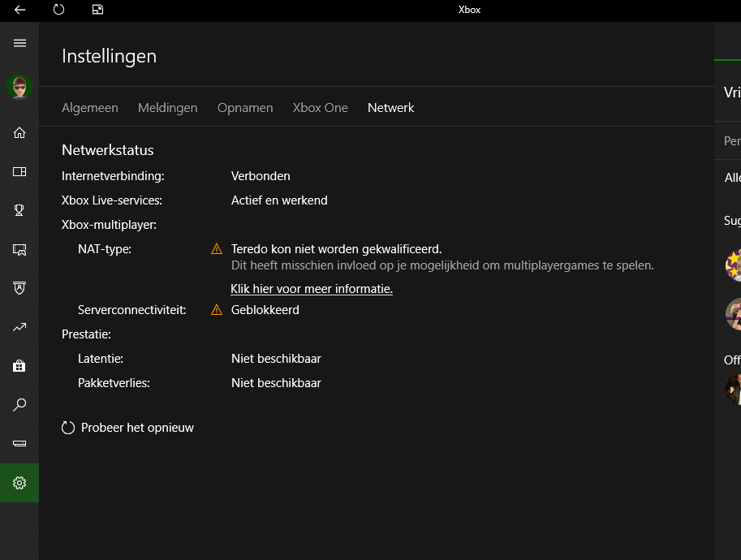This screenshot has height=560, width=741.
Task: Open the Home icon in the sidebar
Action: pos(19,132)
